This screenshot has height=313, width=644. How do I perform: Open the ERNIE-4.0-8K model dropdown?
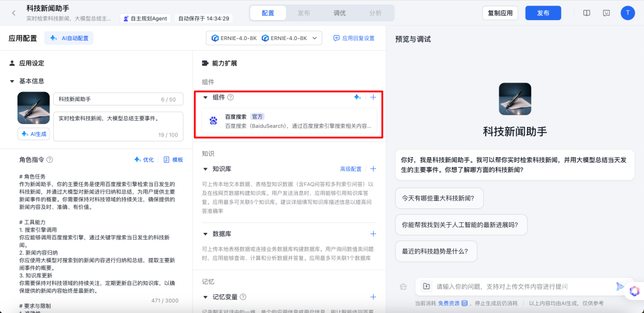click(x=264, y=38)
